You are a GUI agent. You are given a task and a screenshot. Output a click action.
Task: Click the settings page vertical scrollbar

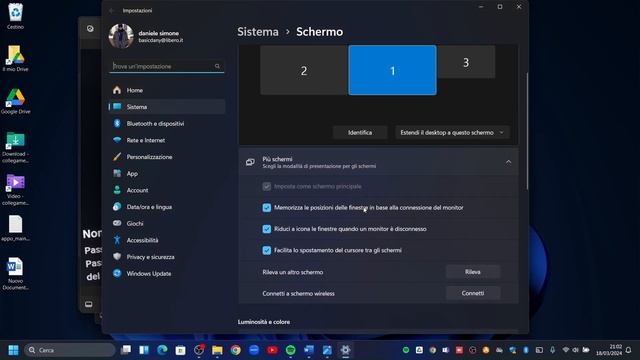tap(527, 131)
